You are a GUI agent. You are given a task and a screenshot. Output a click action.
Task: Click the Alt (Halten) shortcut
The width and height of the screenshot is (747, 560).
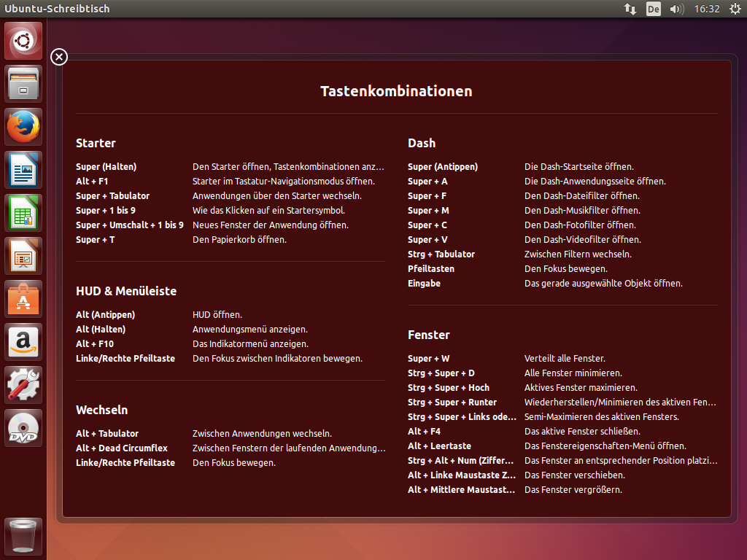click(101, 330)
